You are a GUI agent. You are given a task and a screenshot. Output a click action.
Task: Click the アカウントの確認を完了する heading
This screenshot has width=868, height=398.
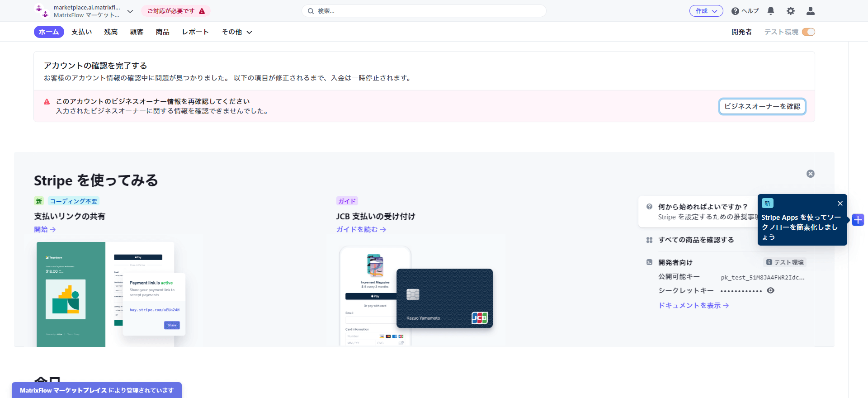(95, 66)
